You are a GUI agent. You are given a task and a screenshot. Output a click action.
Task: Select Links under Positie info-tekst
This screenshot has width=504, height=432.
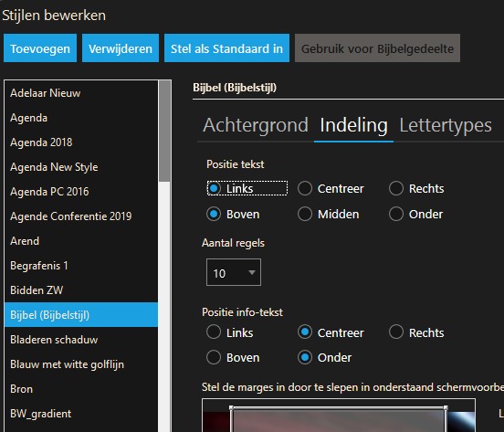pos(230,332)
